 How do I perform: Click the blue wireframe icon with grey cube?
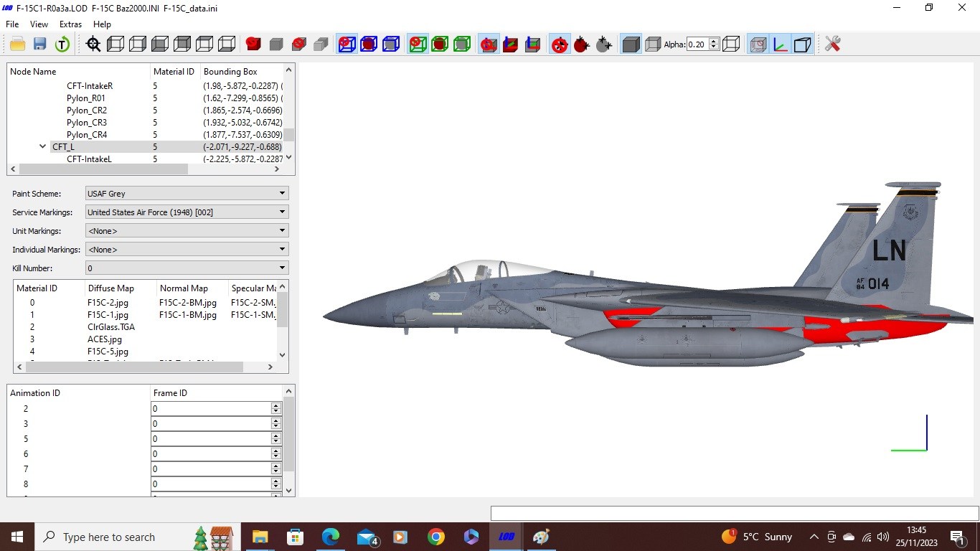(391, 44)
